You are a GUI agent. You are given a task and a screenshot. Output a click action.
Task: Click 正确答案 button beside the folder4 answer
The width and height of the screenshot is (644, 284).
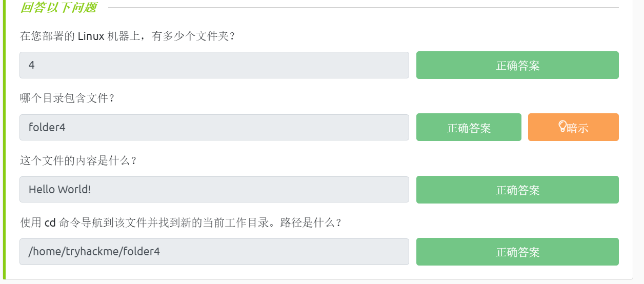coord(469,127)
